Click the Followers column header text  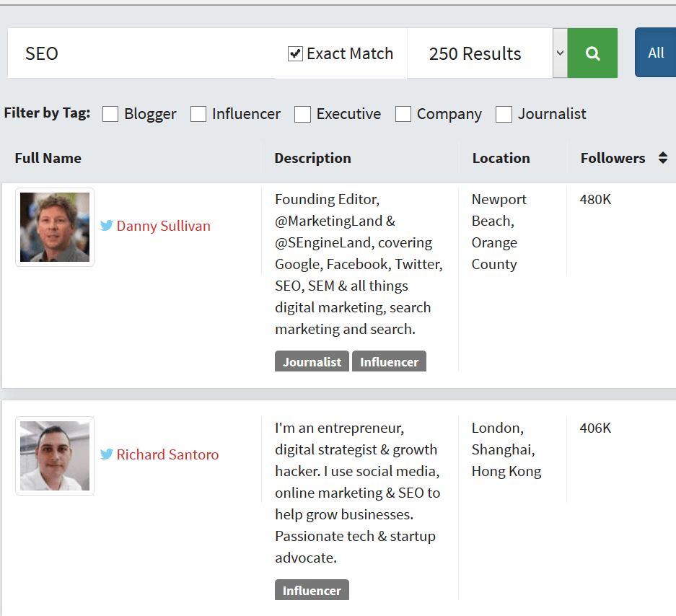[x=613, y=158]
